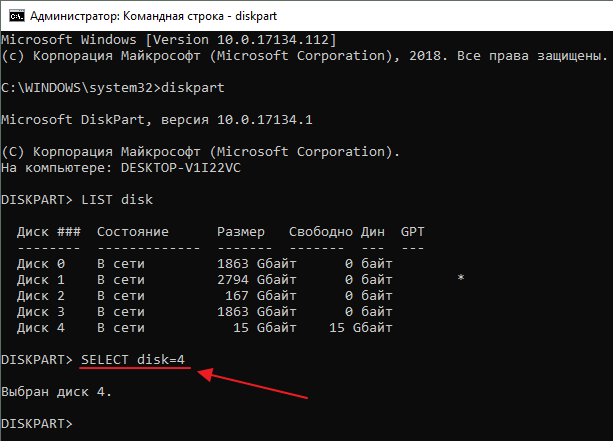Click the Диск 3 row label

click(x=41, y=312)
